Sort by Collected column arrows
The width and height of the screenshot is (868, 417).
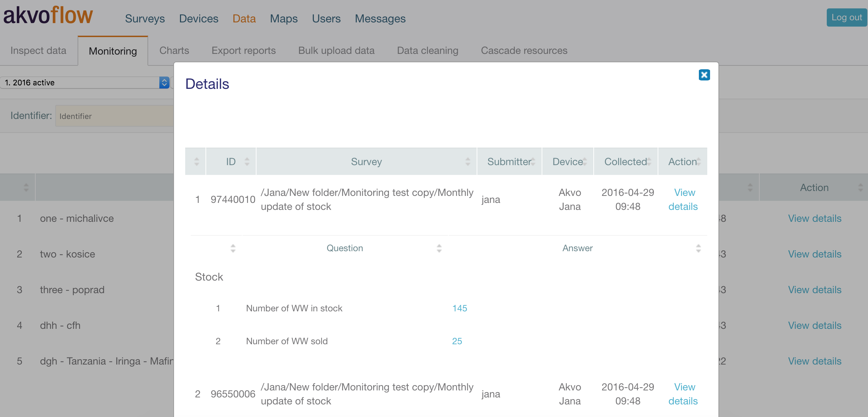click(649, 162)
